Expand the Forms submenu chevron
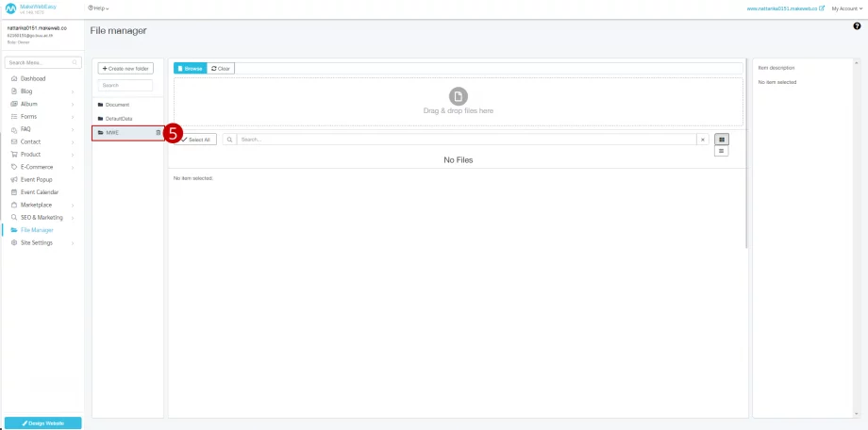Image resolution: width=868 pixels, height=430 pixels. (x=73, y=117)
